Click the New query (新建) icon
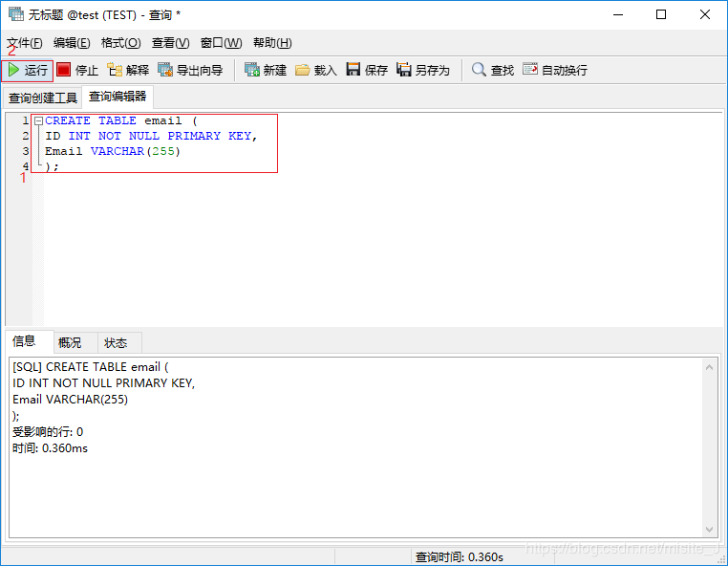 (252, 70)
